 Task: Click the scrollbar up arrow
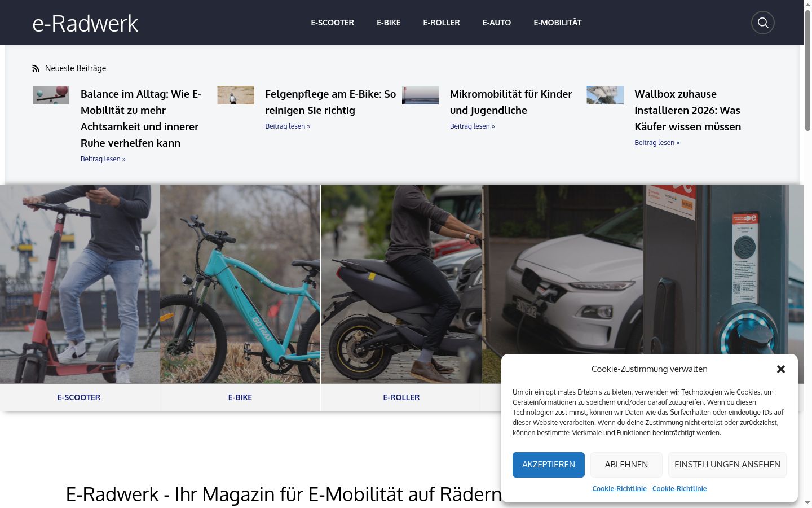[x=807, y=5]
